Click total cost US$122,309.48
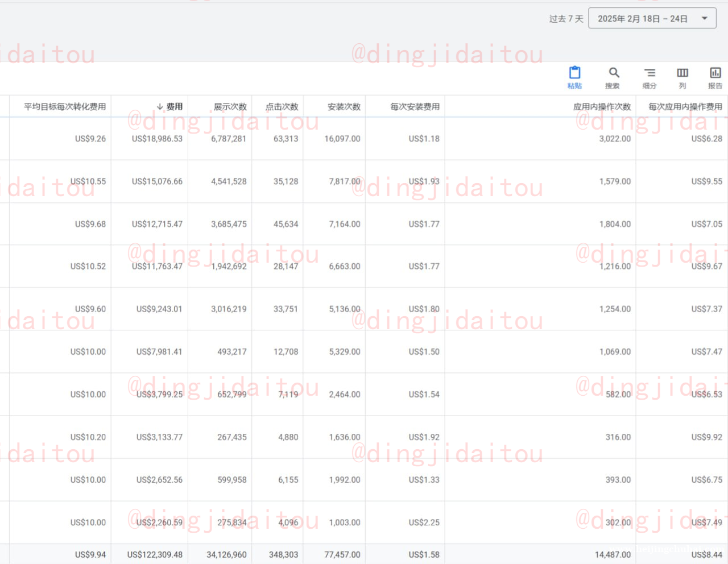The image size is (728, 564). [155, 554]
